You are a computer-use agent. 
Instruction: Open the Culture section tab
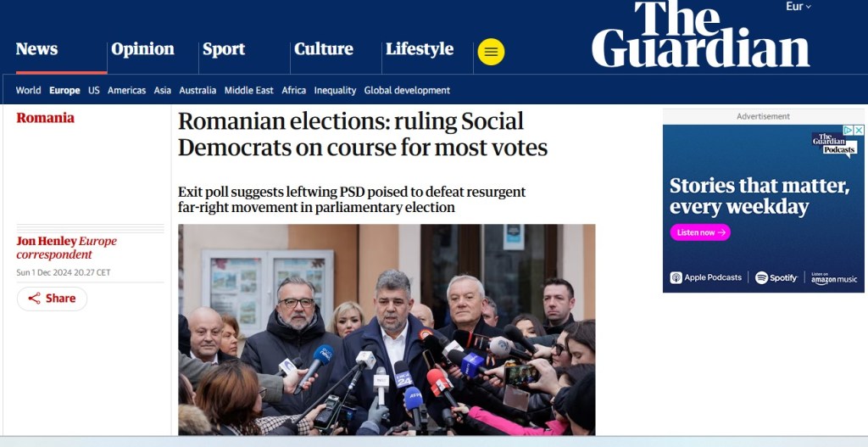[324, 49]
